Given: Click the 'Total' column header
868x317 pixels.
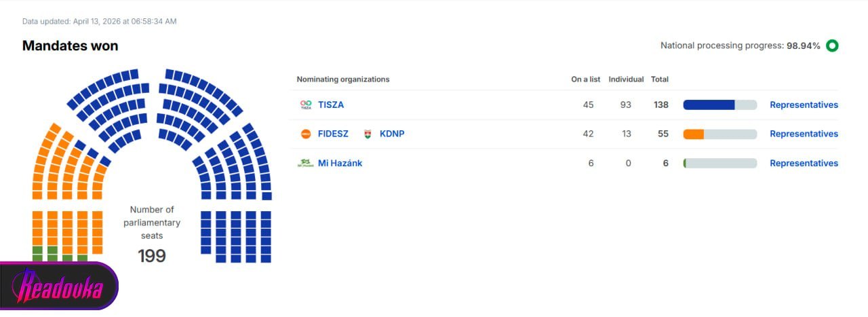Looking at the screenshot, I should tap(660, 79).
